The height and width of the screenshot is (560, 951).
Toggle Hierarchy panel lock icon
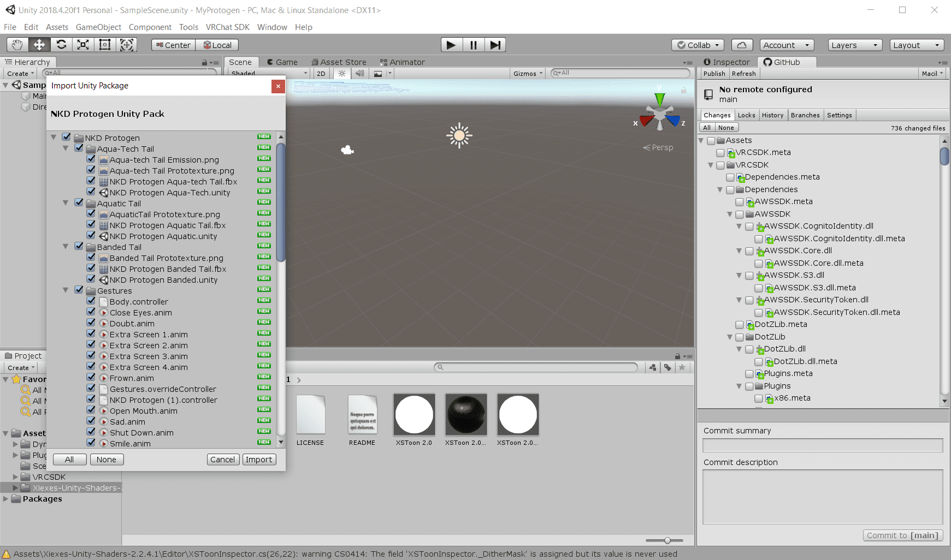[x=204, y=63]
